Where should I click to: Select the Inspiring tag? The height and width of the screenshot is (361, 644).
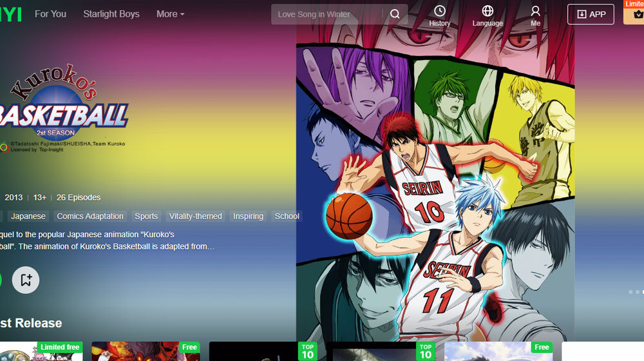248,216
